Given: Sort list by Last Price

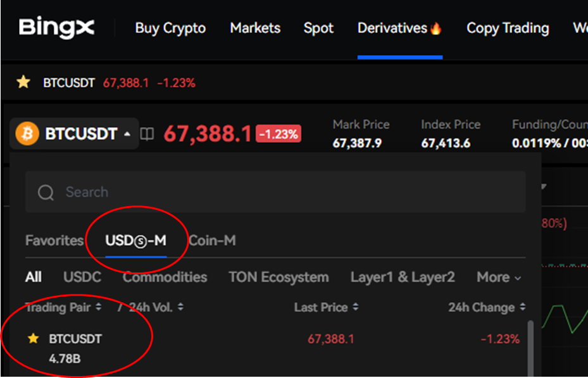Looking at the screenshot, I should pyautogui.click(x=326, y=307).
